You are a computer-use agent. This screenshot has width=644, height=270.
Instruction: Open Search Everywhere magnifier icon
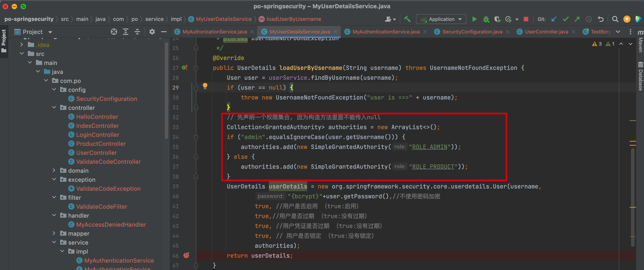pos(615,19)
